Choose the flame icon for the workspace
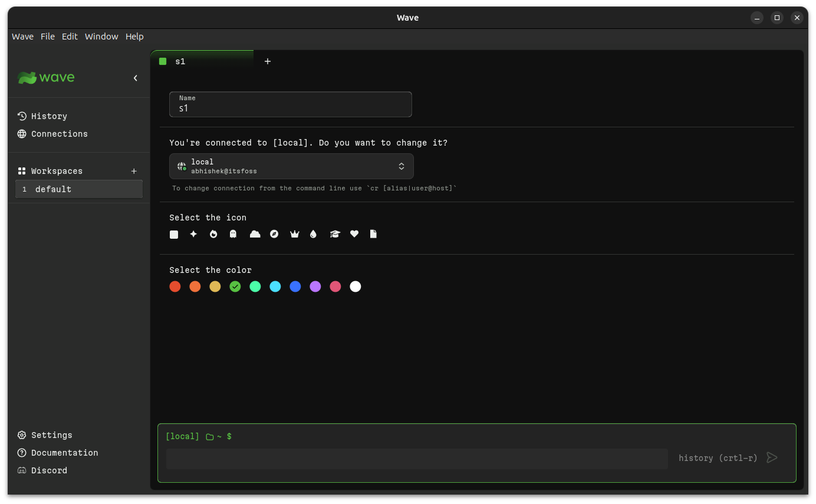Screen dimensions: 816x504 coord(213,234)
